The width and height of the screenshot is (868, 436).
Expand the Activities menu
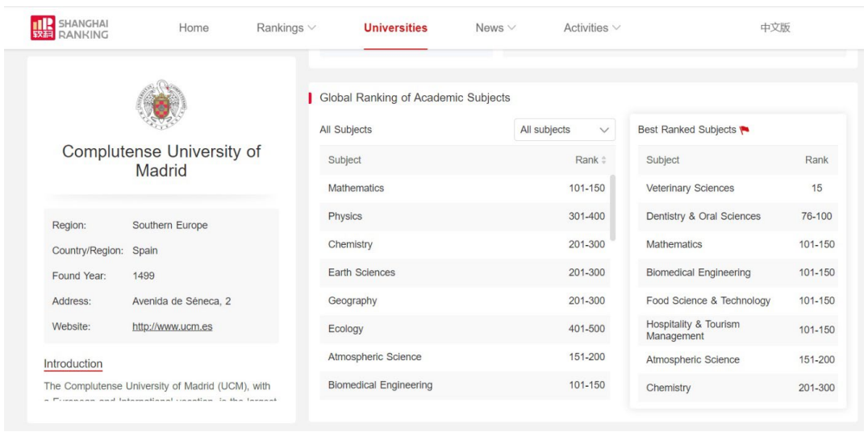[x=592, y=27]
